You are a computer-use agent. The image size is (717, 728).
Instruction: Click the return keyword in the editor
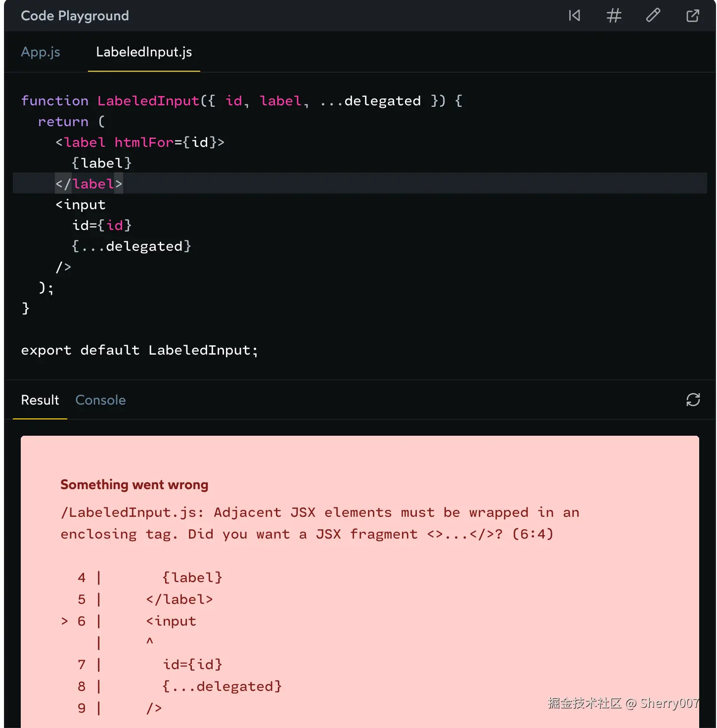coord(63,122)
